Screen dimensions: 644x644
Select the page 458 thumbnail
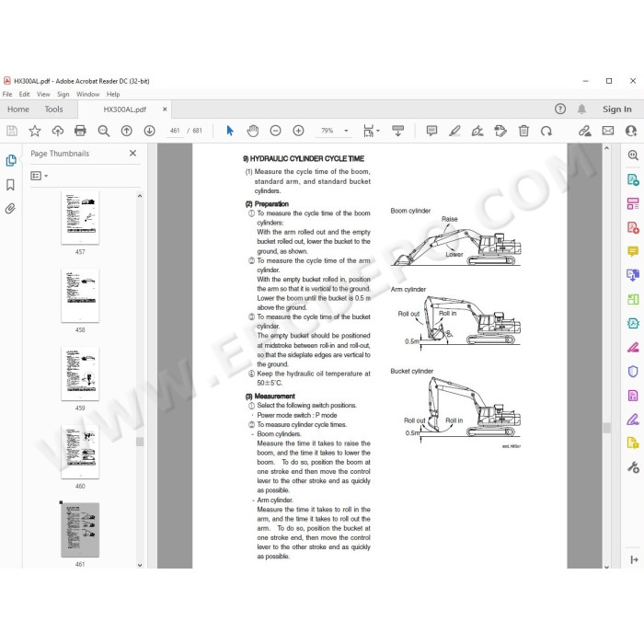pyautogui.click(x=80, y=295)
